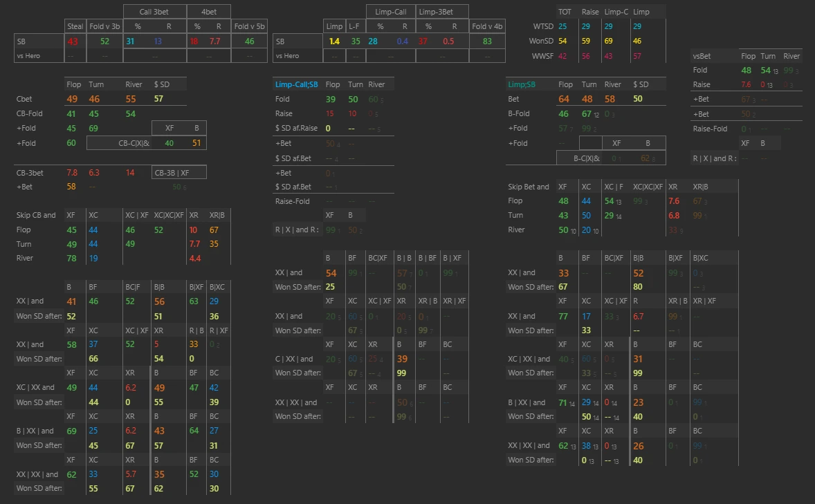Click the WTSD TOT value 25
The image size is (815, 504).
[x=562, y=26]
